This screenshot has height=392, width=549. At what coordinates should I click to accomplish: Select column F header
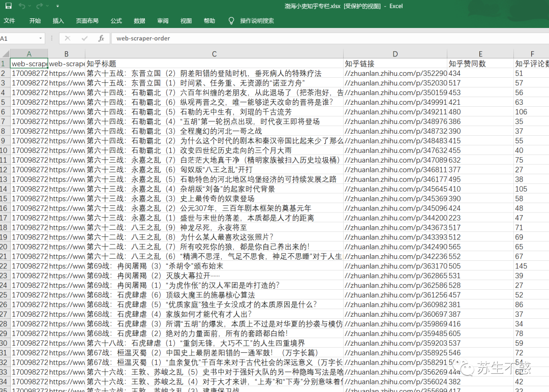click(x=532, y=54)
